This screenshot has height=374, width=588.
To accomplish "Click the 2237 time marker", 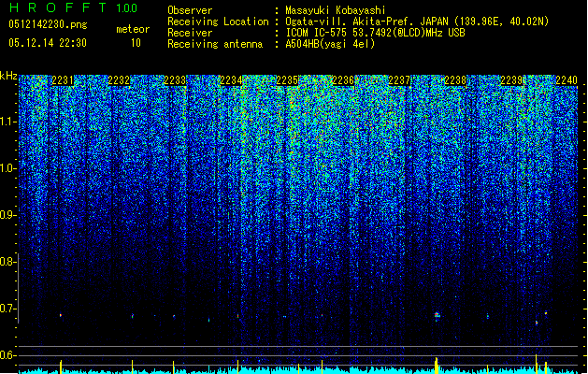I will tap(399, 80).
